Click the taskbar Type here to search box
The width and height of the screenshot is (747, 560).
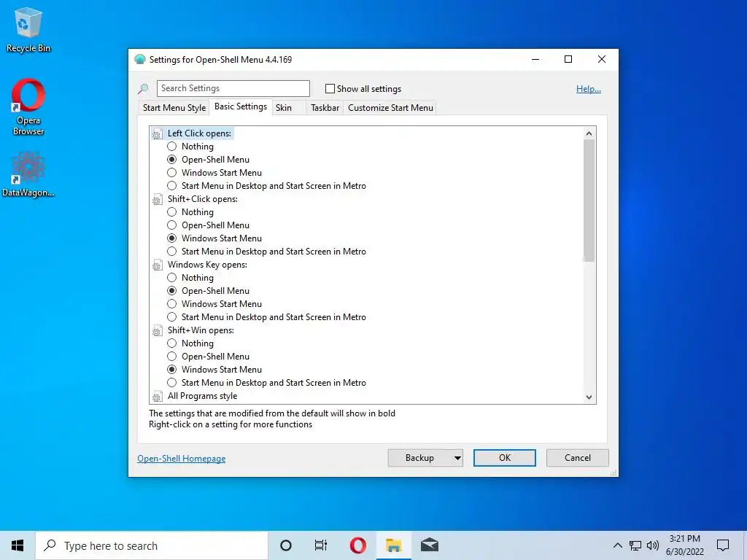(152, 545)
